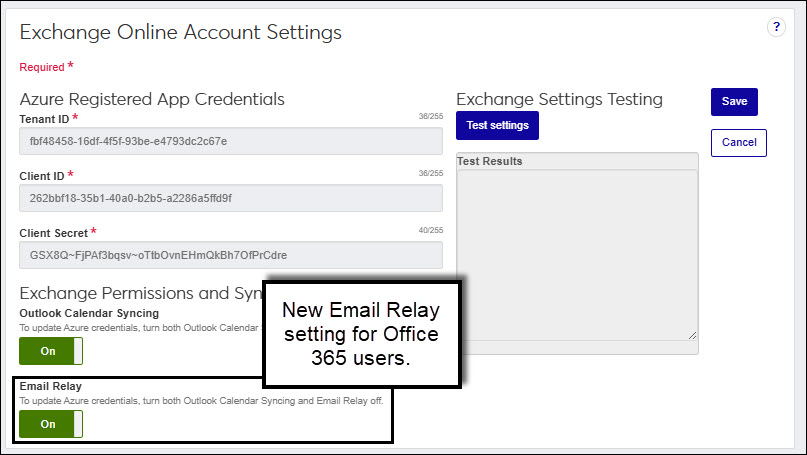Select the Exchange Settings Testing heading

(x=559, y=99)
